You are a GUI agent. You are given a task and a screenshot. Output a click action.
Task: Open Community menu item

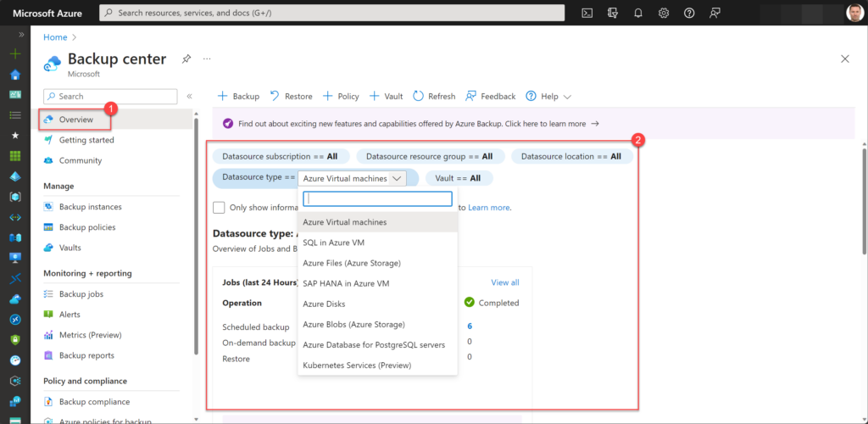(81, 160)
